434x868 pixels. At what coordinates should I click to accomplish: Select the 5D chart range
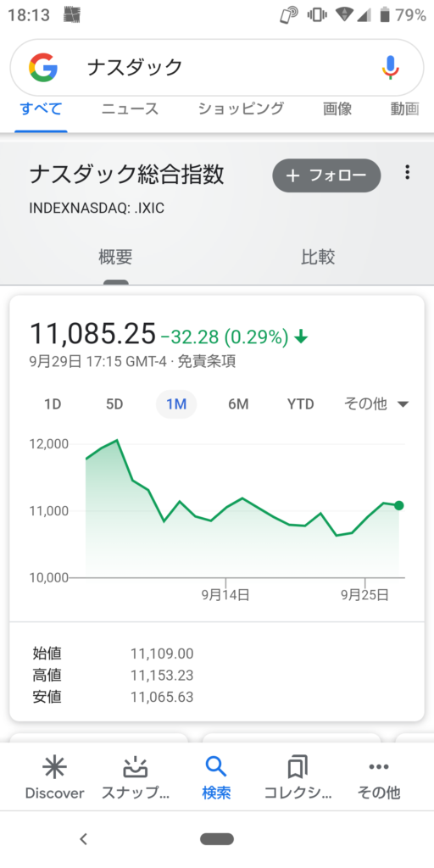(x=114, y=404)
